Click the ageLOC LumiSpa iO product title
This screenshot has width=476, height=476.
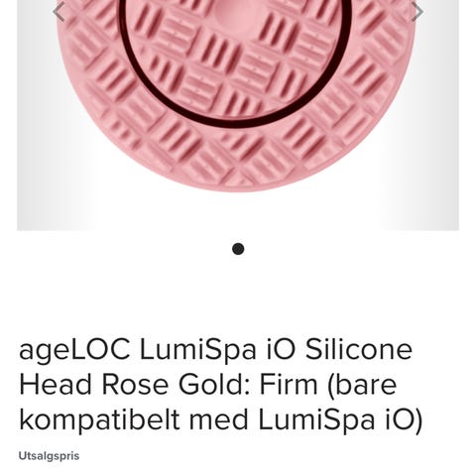(221, 385)
